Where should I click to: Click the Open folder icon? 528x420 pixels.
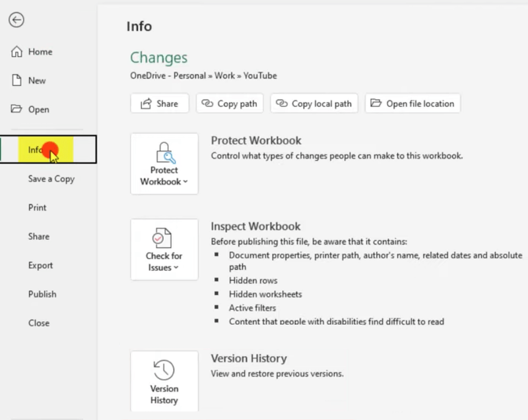pos(16,109)
